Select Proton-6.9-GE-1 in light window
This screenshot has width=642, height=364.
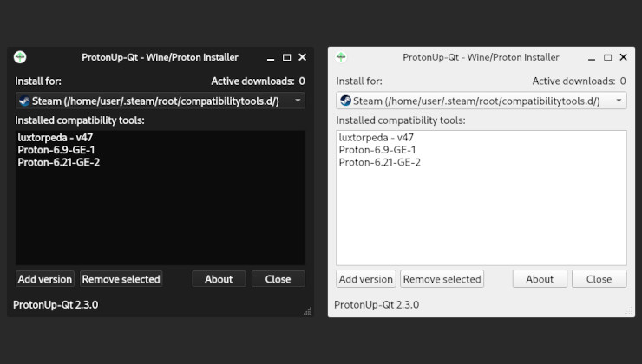click(377, 150)
